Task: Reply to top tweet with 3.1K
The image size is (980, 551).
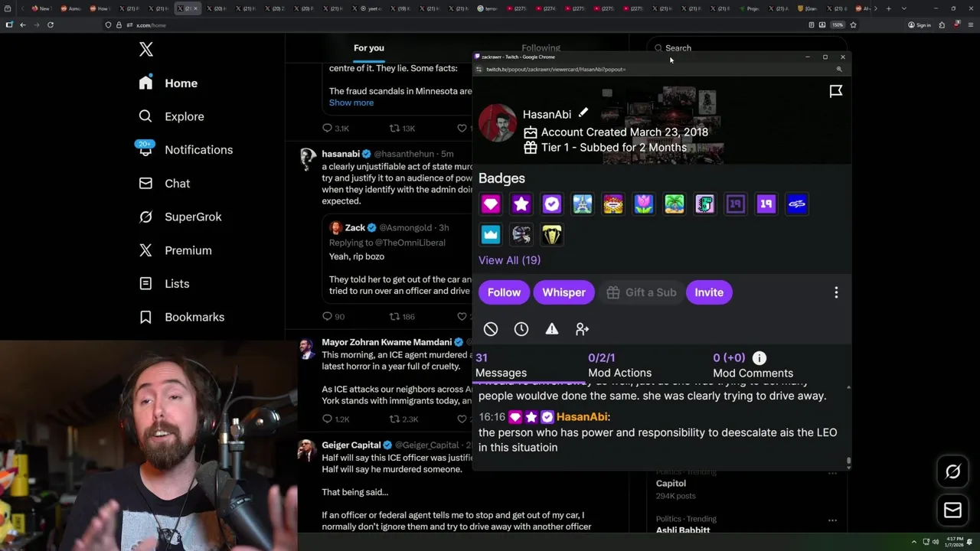Action: 336,129
